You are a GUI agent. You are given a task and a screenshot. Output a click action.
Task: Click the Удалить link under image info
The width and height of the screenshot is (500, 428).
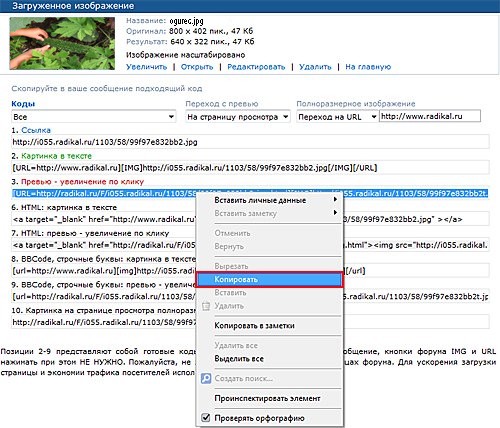point(315,67)
